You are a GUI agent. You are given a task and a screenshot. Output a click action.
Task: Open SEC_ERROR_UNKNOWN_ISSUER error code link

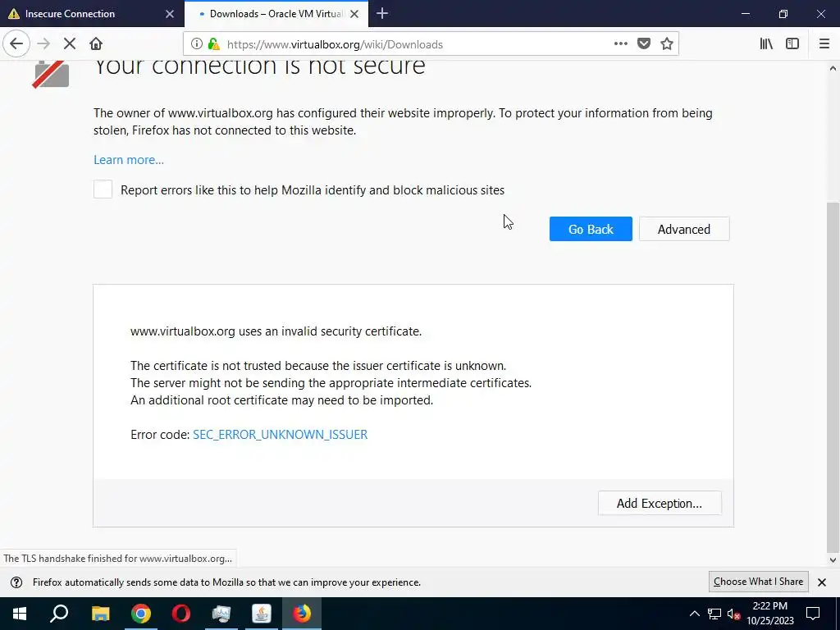click(281, 435)
